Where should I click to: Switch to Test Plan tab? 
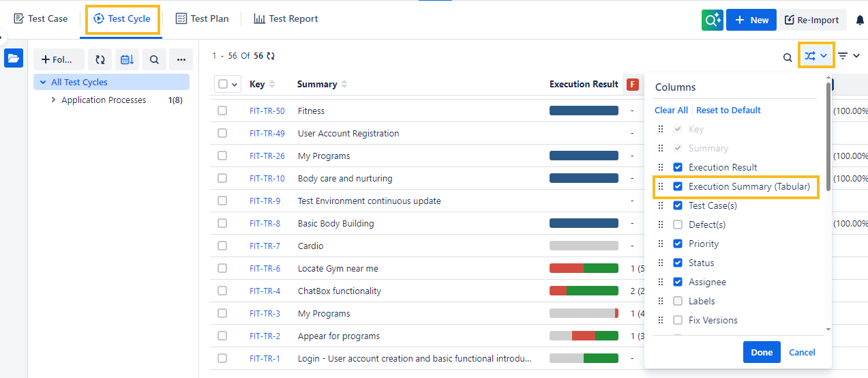pos(202,19)
